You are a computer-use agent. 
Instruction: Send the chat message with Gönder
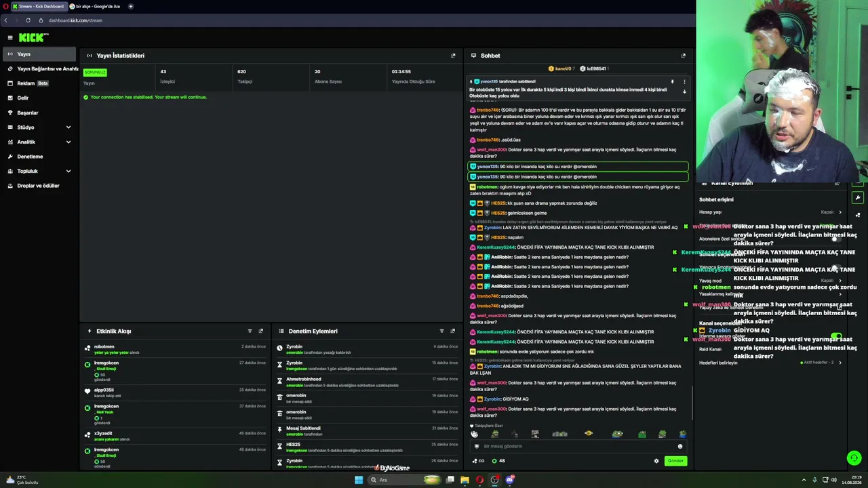click(x=675, y=461)
